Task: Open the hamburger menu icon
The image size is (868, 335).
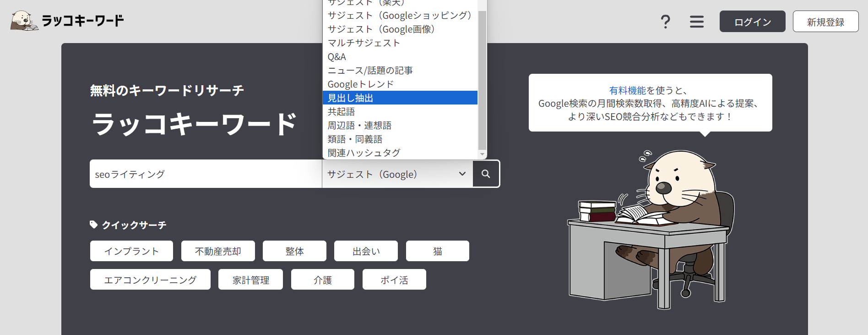Action: (697, 22)
